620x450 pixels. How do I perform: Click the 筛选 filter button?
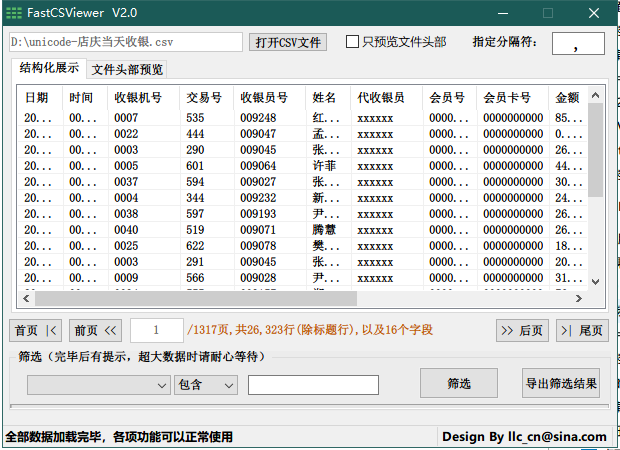(459, 383)
